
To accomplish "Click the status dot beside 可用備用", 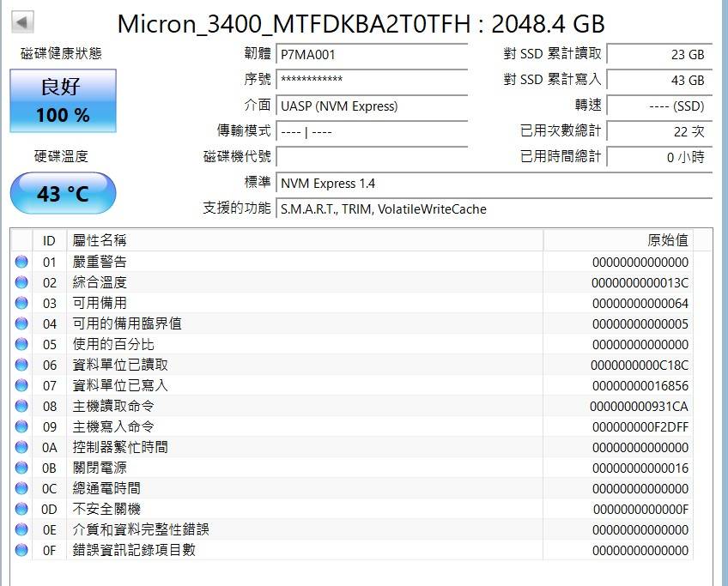I will [x=21, y=303].
